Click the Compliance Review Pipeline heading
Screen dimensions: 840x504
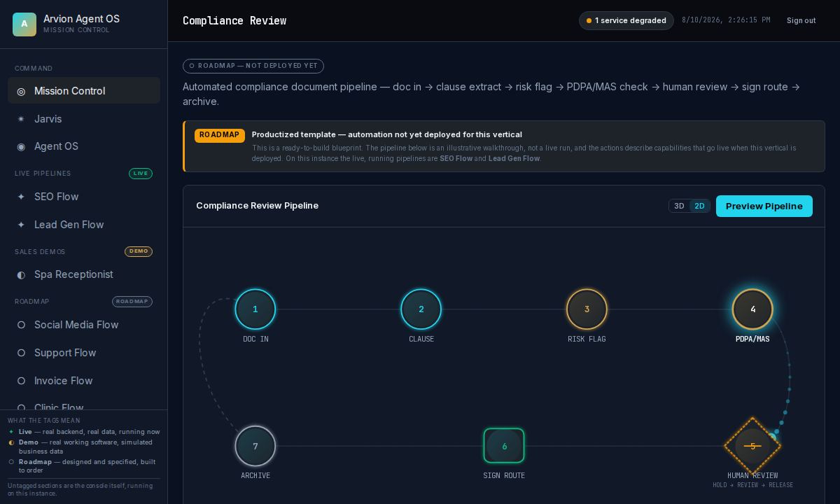(258, 205)
